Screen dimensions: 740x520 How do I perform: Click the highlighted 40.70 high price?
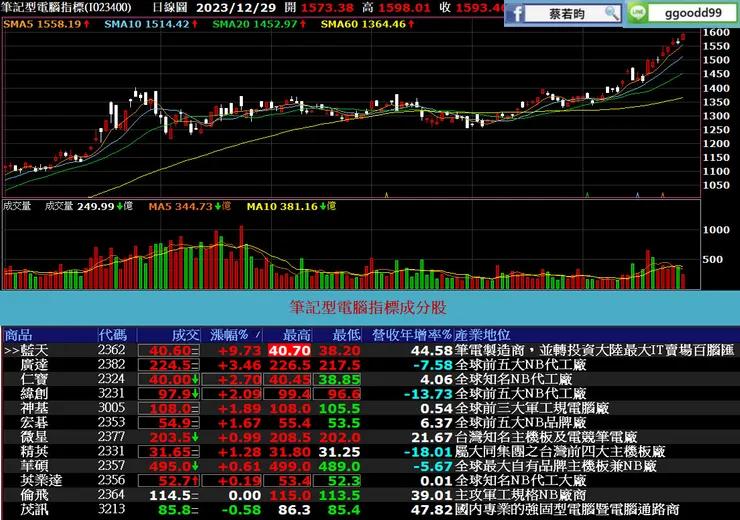coord(290,351)
